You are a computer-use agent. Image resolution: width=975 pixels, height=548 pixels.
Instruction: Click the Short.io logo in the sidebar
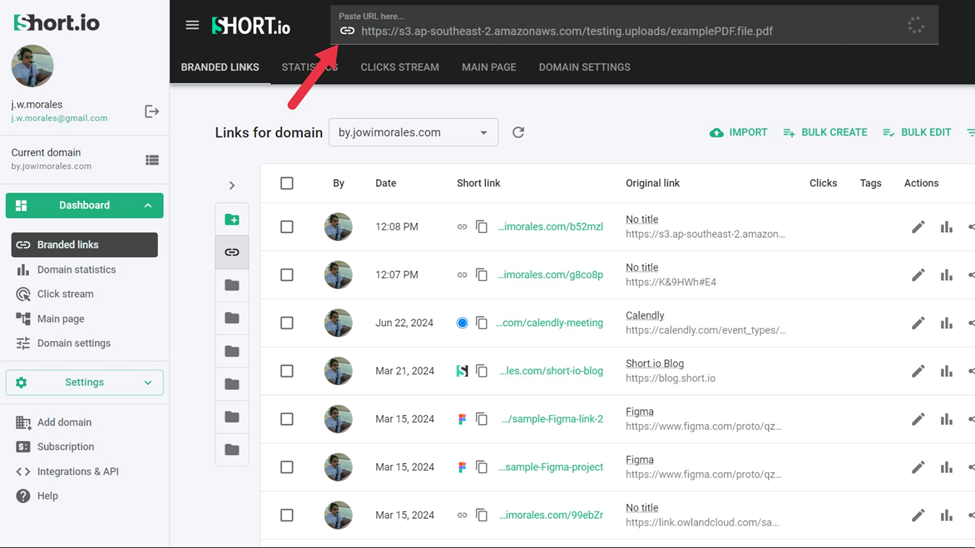click(x=57, y=23)
